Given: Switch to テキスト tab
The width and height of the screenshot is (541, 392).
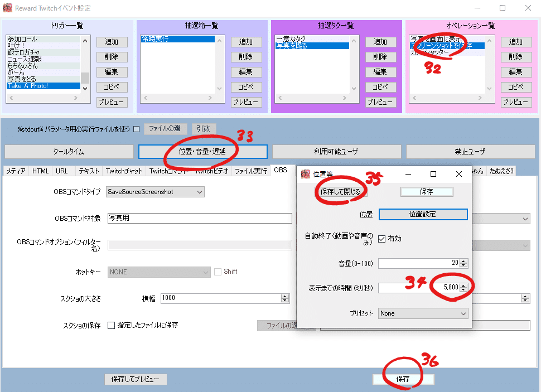Looking at the screenshot, I should 89,171.
